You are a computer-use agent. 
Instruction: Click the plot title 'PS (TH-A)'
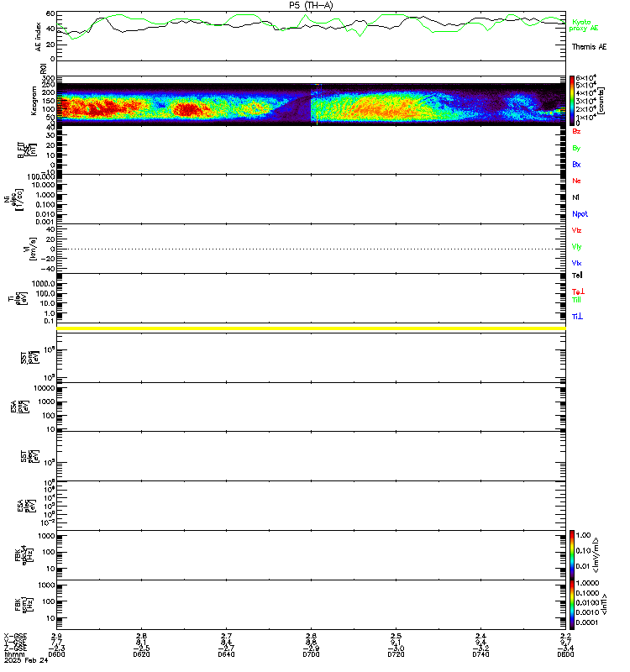(311, 5)
